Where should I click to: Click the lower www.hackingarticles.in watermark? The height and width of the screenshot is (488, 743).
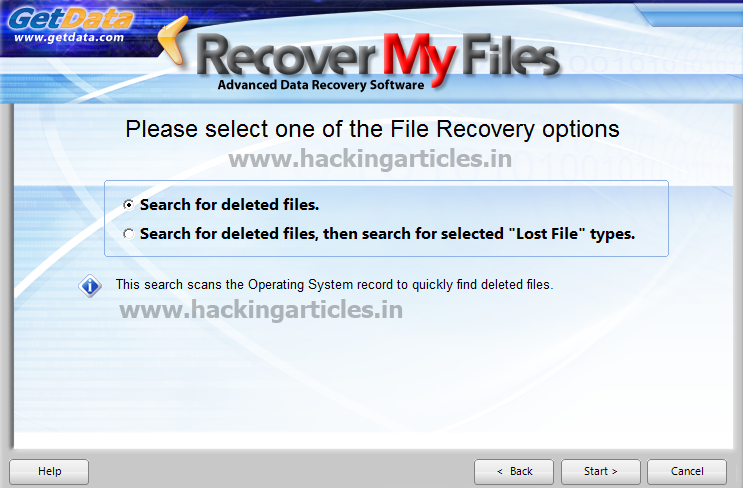tap(261, 310)
